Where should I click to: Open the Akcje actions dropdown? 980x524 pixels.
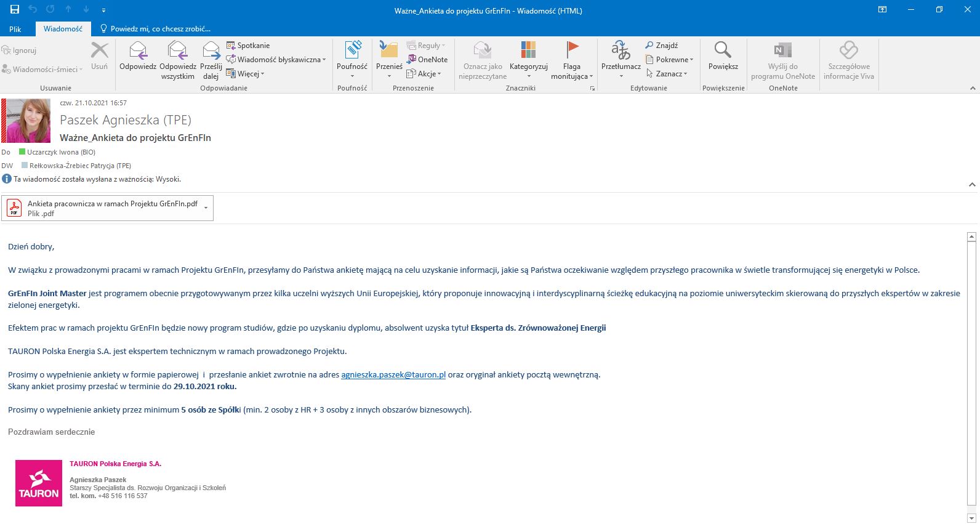(x=424, y=74)
